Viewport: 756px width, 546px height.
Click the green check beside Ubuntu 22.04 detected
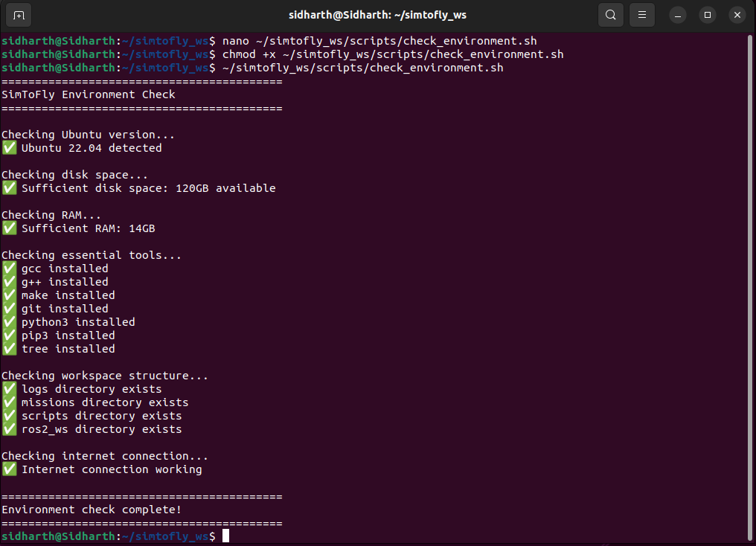tap(9, 148)
